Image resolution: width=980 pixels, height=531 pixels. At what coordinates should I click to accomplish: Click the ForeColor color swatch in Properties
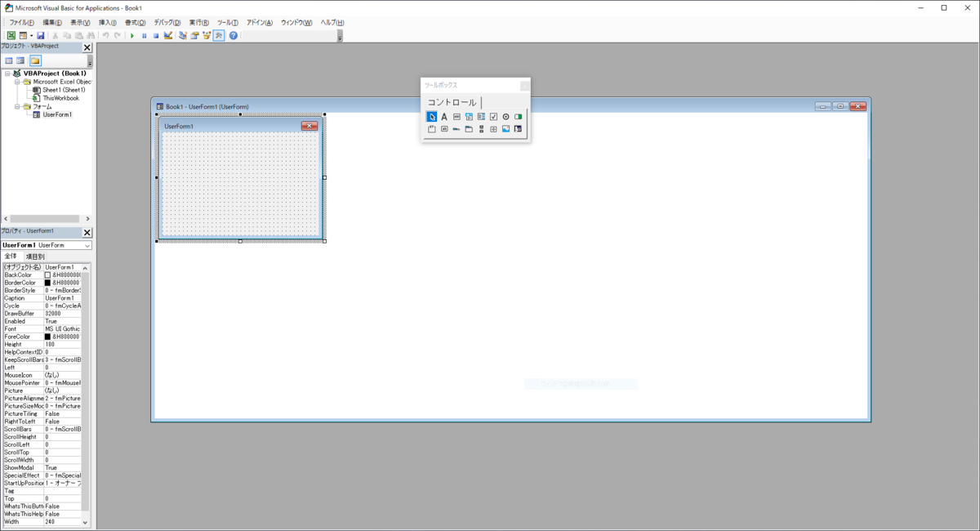tap(47, 336)
